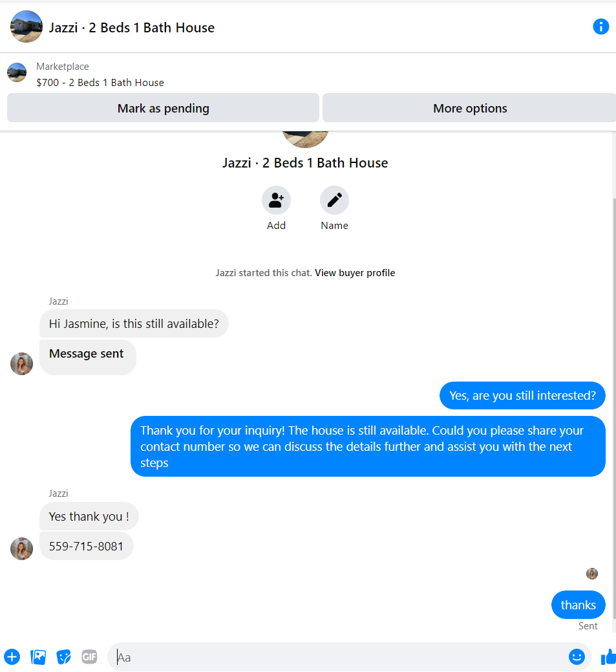Edit chat name with pencil icon
The image size is (616, 672).
[x=335, y=200]
